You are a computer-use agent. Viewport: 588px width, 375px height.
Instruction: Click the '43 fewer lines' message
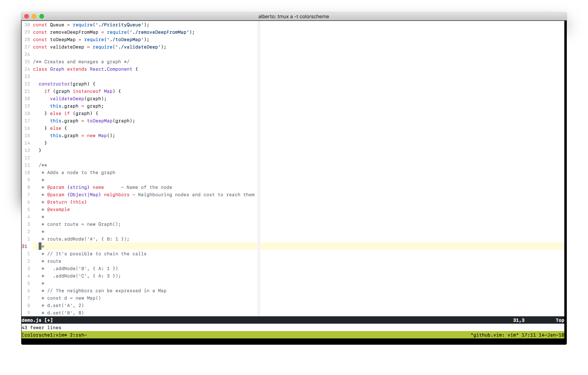41,328
